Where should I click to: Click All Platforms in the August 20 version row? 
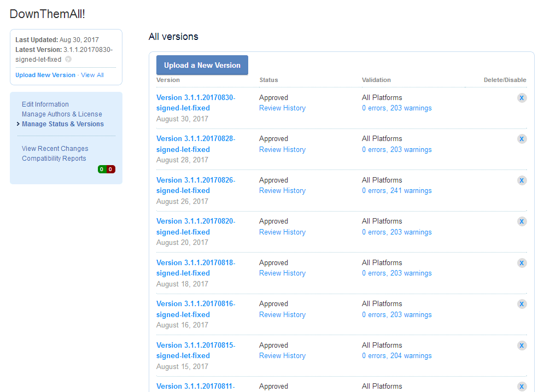tap(382, 221)
